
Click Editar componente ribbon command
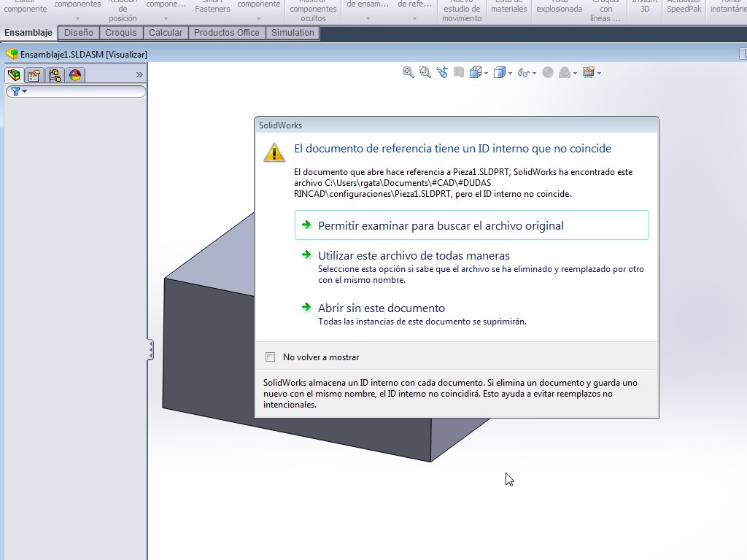click(x=26, y=7)
